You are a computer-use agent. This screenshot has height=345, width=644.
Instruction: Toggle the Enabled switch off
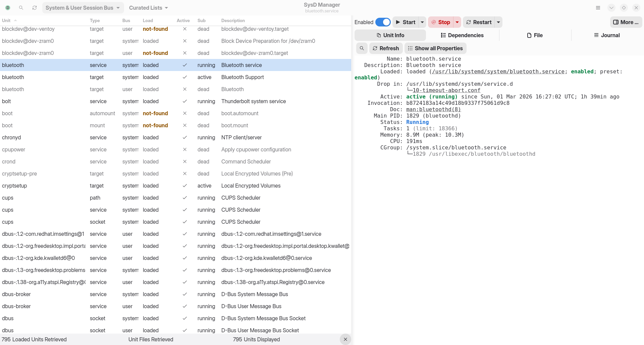(383, 22)
